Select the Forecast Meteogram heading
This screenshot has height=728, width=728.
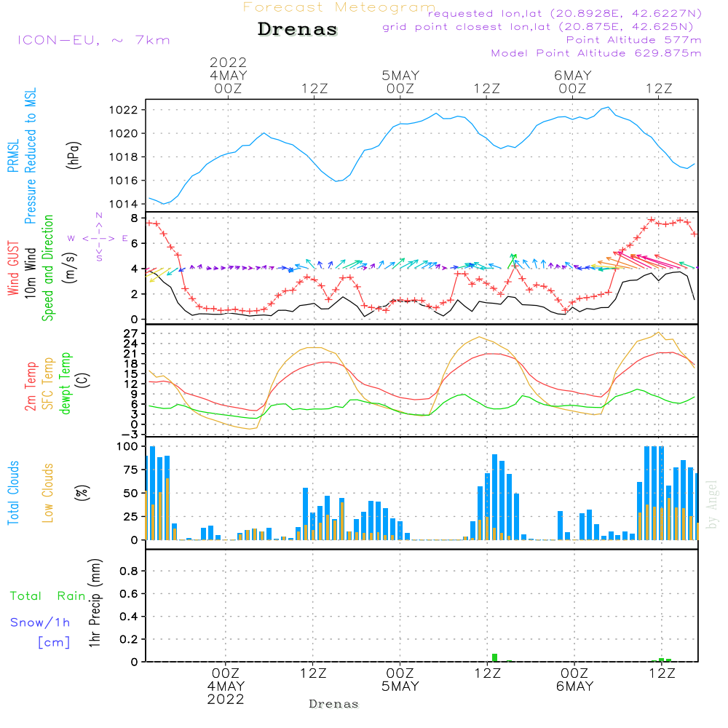pyautogui.click(x=339, y=7)
